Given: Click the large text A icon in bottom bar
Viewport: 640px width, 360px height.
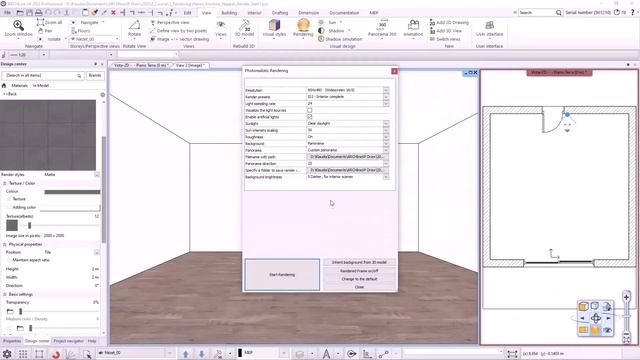Looking at the screenshot, I should pyautogui.click(x=326, y=353).
